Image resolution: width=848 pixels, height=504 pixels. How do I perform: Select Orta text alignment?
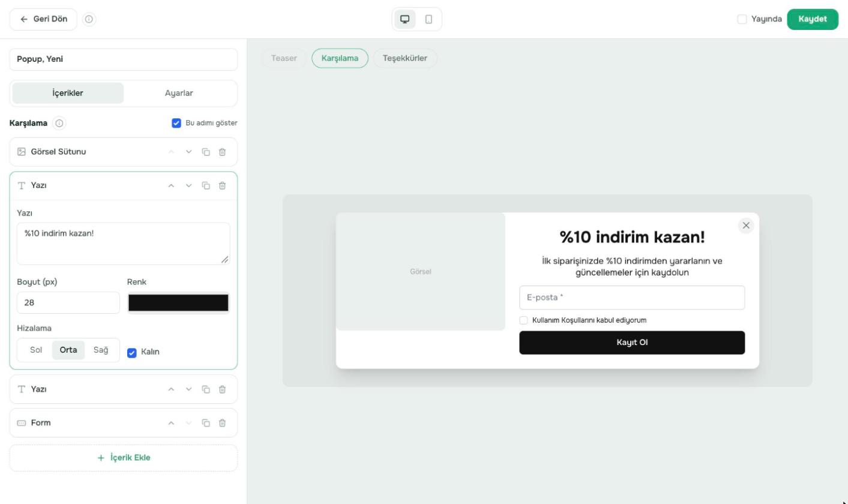pos(68,350)
